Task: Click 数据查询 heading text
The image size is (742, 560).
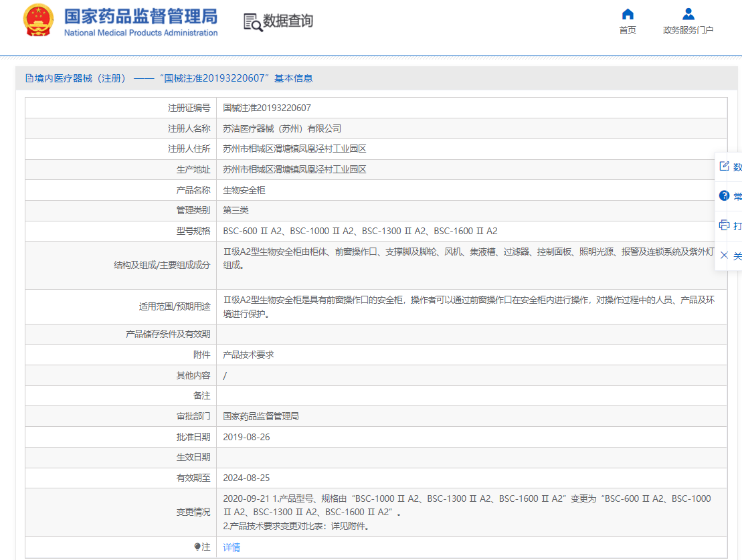Action: point(288,21)
